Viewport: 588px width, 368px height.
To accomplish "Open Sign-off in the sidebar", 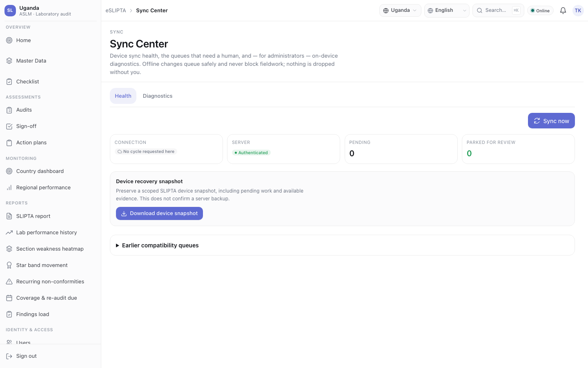I will 50,126.
